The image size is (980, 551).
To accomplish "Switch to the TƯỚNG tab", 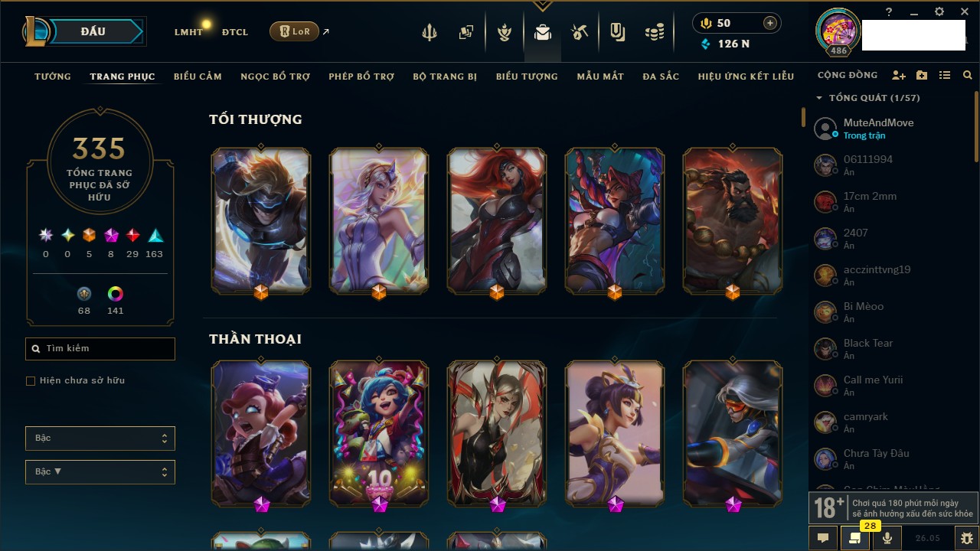I will tap(53, 77).
